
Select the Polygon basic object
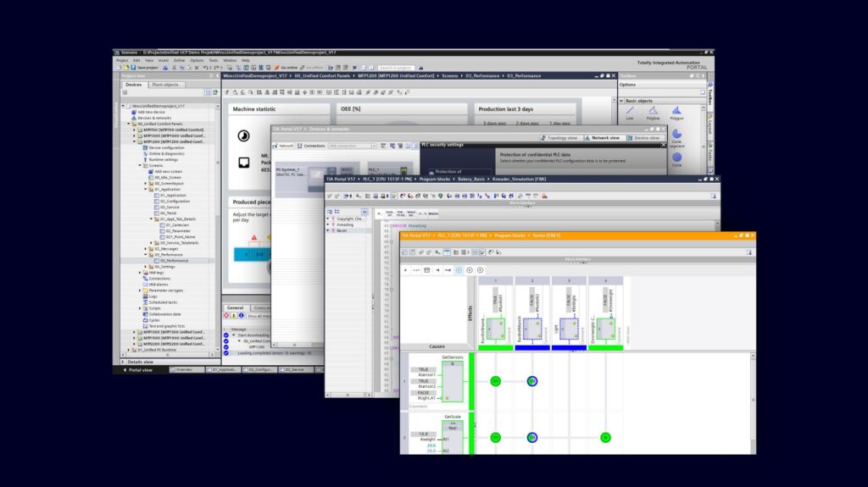[x=676, y=113]
